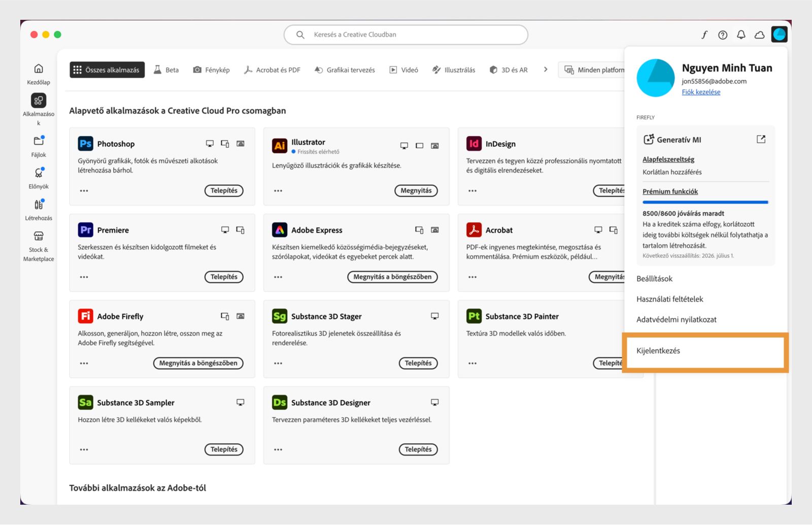Click the InDesign app icon
This screenshot has height=525, width=812.
click(x=474, y=144)
